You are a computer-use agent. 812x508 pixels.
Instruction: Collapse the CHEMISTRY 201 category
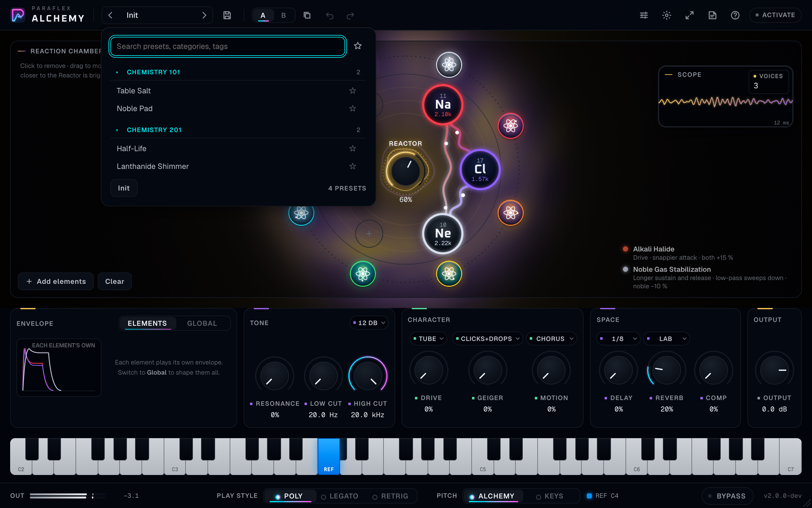238,130
